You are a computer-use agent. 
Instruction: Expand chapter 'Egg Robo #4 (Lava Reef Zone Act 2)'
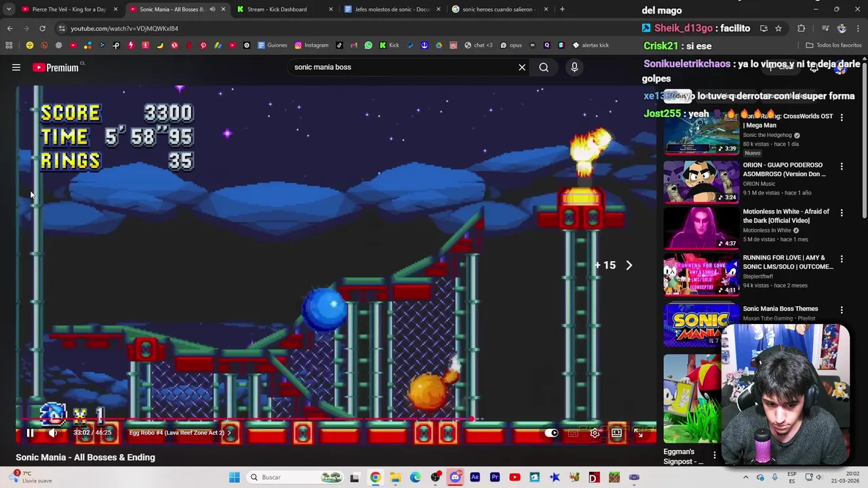180,432
